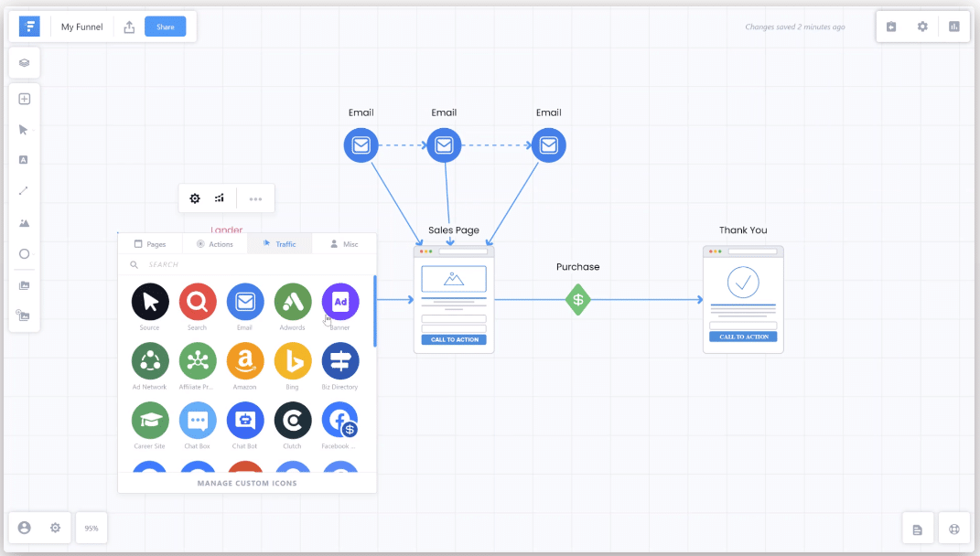Expand the three-dot more options menu
This screenshot has width=980, height=556.
pyautogui.click(x=255, y=198)
